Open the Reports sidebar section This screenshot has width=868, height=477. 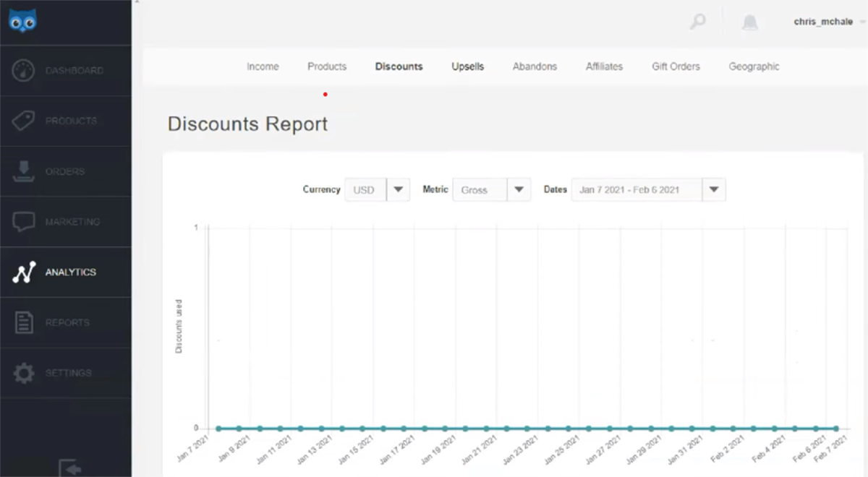(66, 322)
